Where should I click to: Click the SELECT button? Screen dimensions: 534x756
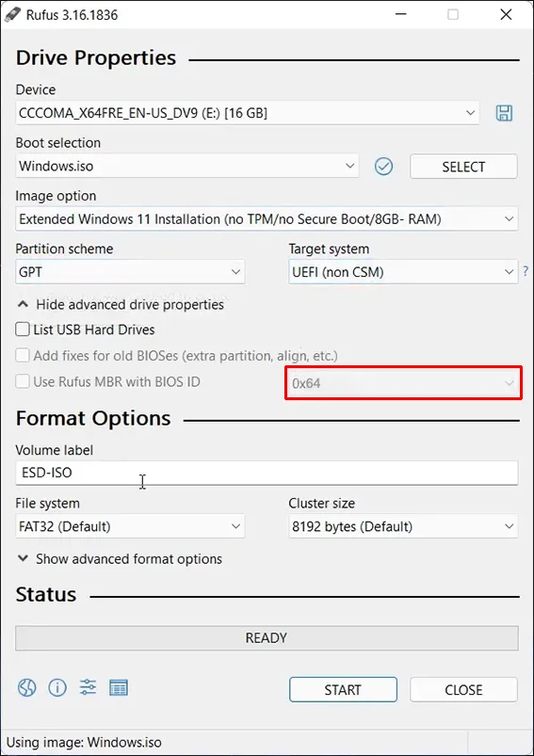pos(463,167)
